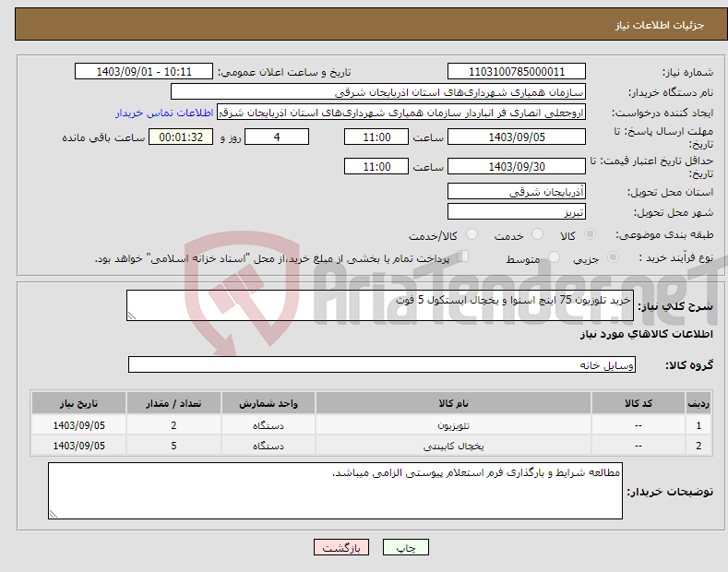Image resolution: width=728 pixels, height=572 pixels.
Task: Click the response deadline date 1403/09/05 field
Action: pyautogui.click(x=517, y=137)
